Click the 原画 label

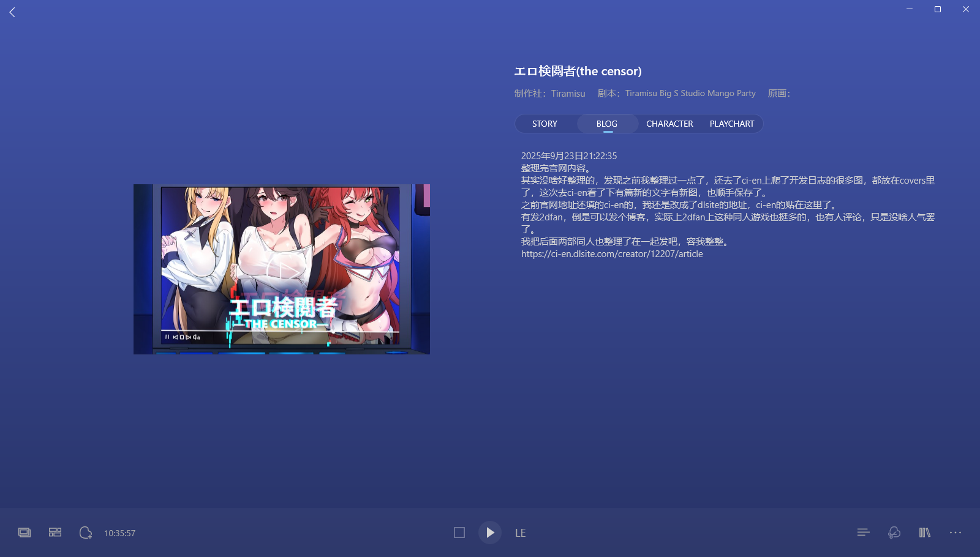pyautogui.click(x=779, y=94)
